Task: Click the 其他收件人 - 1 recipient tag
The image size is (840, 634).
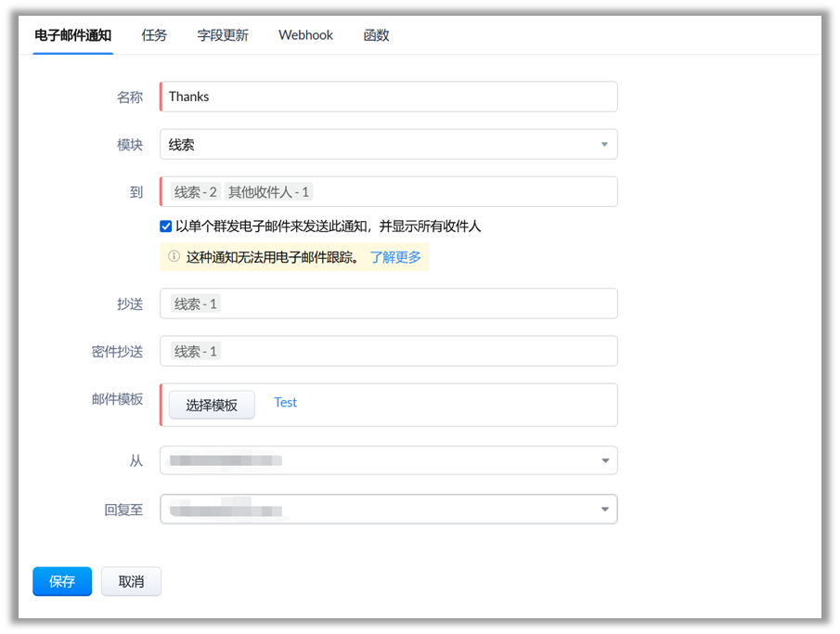Action: click(268, 192)
